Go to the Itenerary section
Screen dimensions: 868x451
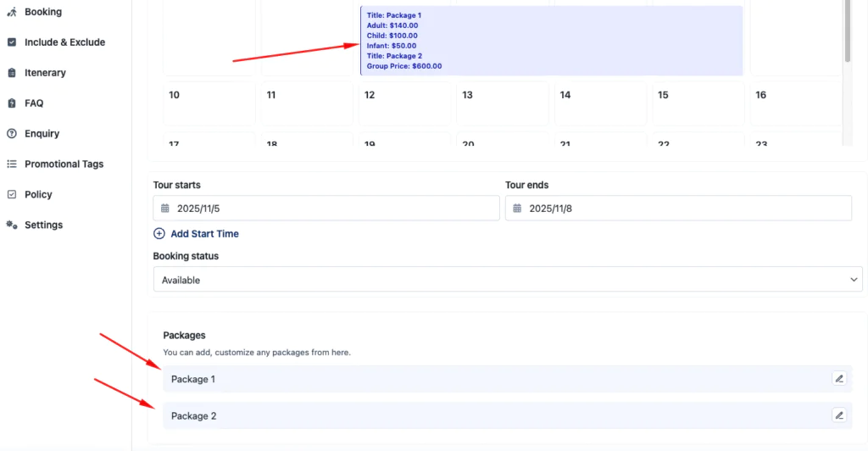pyautogui.click(x=45, y=73)
